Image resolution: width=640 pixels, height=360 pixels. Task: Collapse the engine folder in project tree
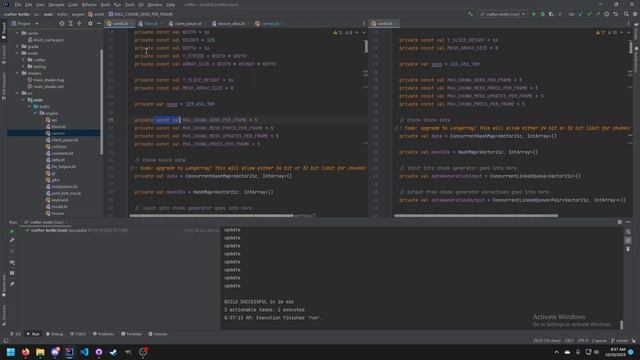pyautogui.click(x=36, y=113)
